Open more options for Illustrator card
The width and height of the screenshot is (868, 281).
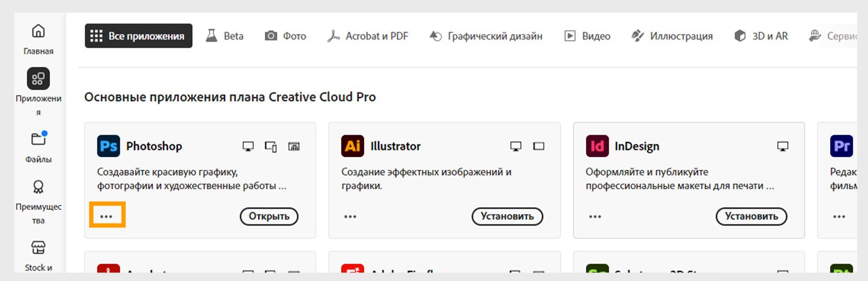pyautogui.click(x=350, y=216)
